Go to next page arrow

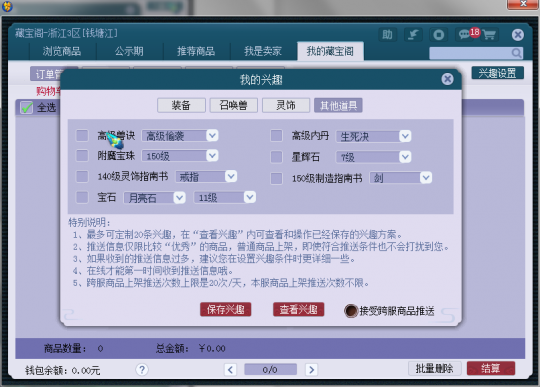pos(311,370)
